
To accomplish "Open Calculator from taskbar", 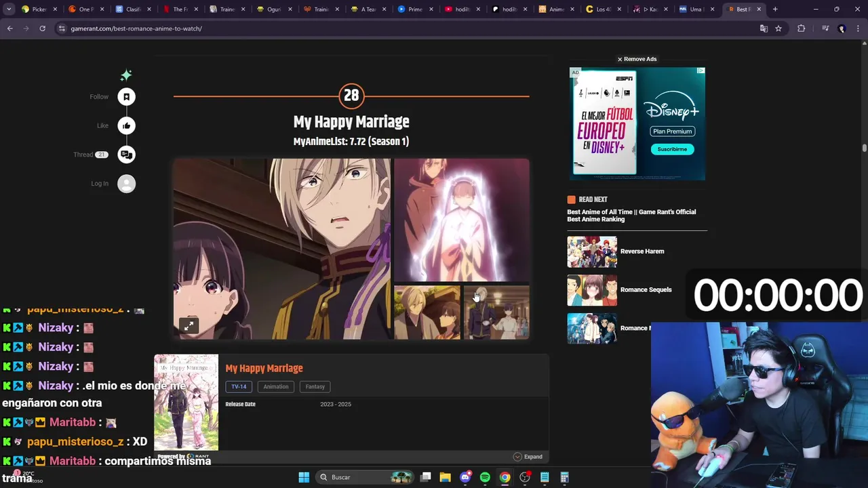I will click(x=564, y=477).
